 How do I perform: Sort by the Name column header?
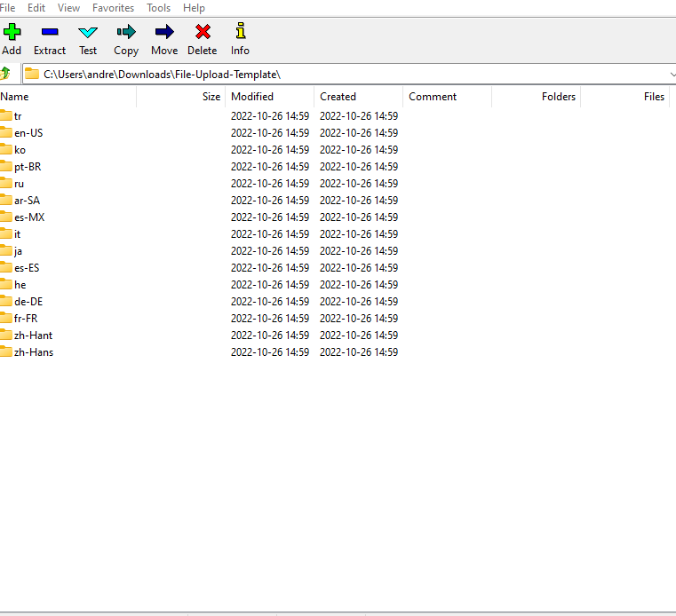coord(15,97)
